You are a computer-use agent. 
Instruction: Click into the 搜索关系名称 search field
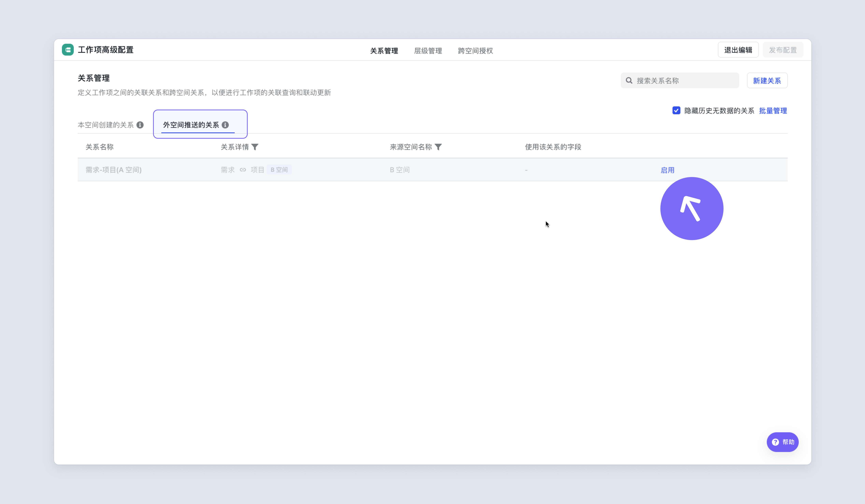tap(680, 80)
